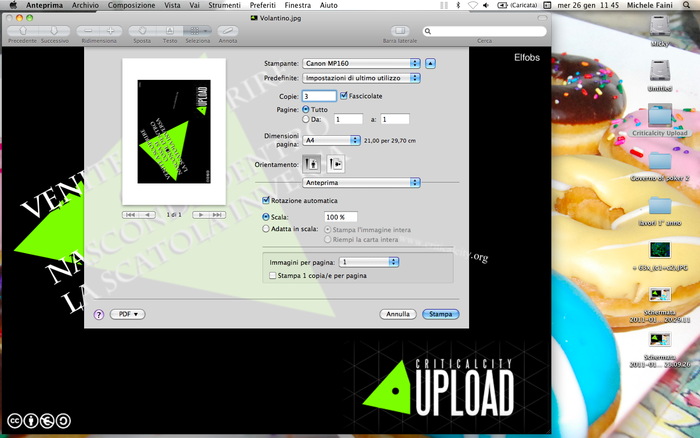Go to previous preview page
The height and width of the screenshot is (438, 700).
point(147,215)
